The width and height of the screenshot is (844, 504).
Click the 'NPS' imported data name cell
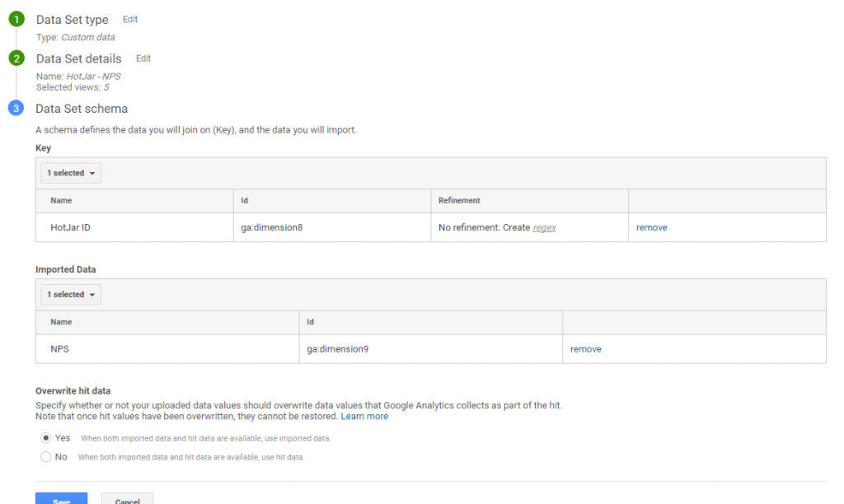167,349
